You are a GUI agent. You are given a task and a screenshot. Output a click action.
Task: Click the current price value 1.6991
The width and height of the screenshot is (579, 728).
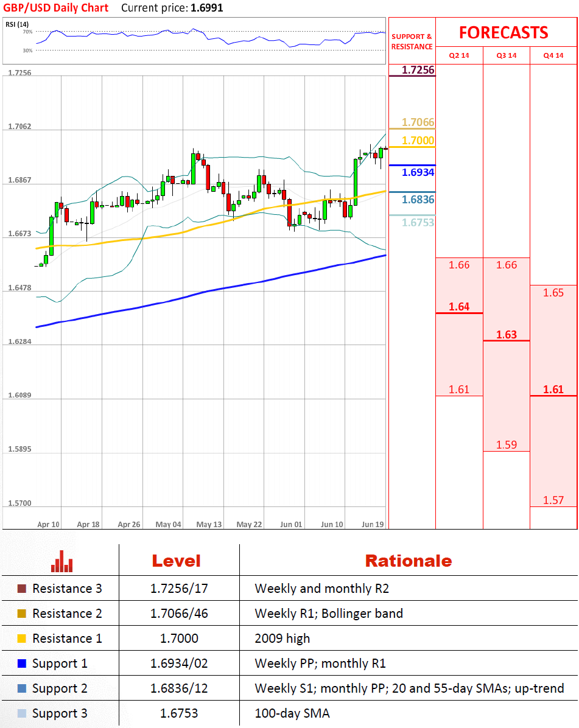206,8
